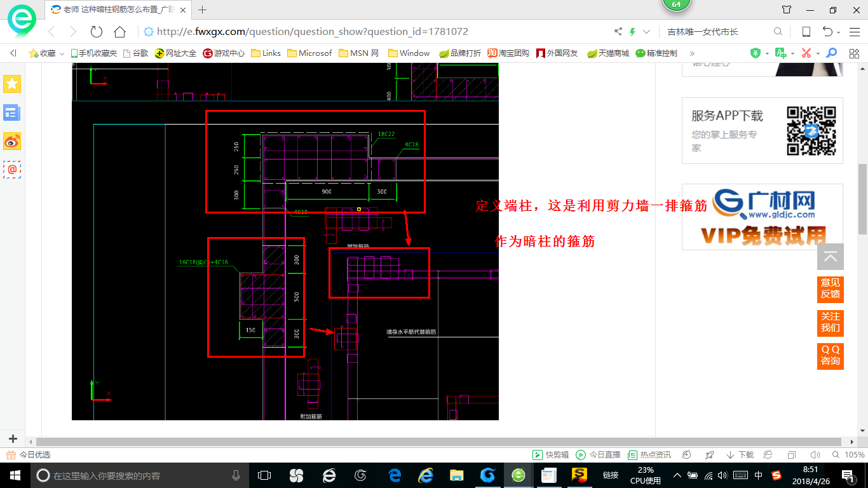Open the sidebar favorites star icon
The image size is (868, 488).
click(12, 83)
